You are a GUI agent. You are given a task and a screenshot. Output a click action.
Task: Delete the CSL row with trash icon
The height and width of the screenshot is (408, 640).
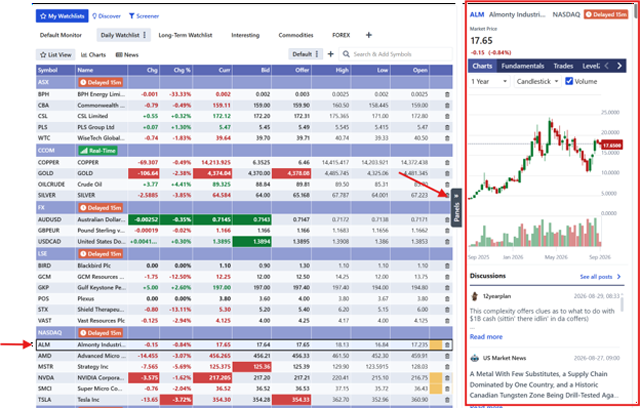click(447, 116)
